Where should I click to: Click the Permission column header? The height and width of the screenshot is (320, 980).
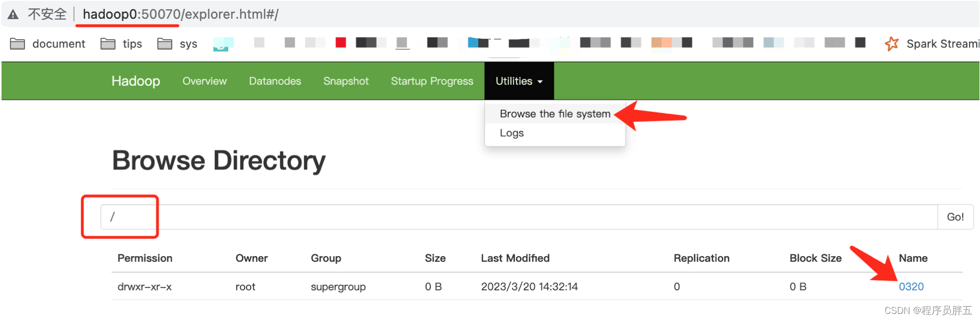point(145,258)
